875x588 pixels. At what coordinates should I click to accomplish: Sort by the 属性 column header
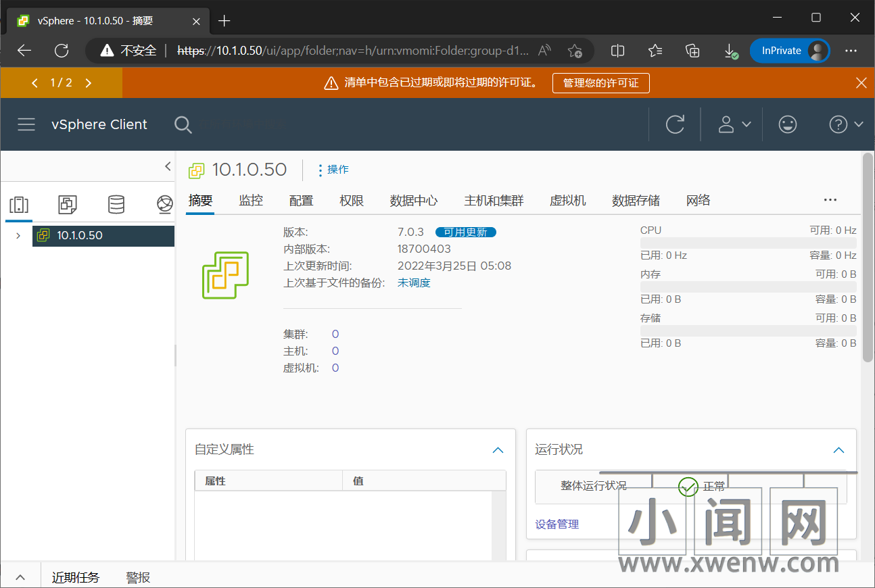[x=268, y=481]
